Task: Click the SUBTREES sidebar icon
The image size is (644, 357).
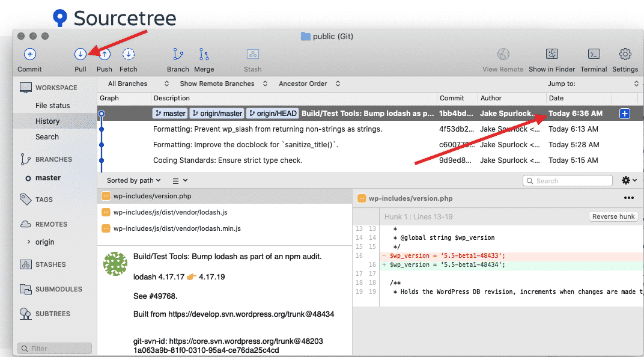Action: click(x=25, y=314)
